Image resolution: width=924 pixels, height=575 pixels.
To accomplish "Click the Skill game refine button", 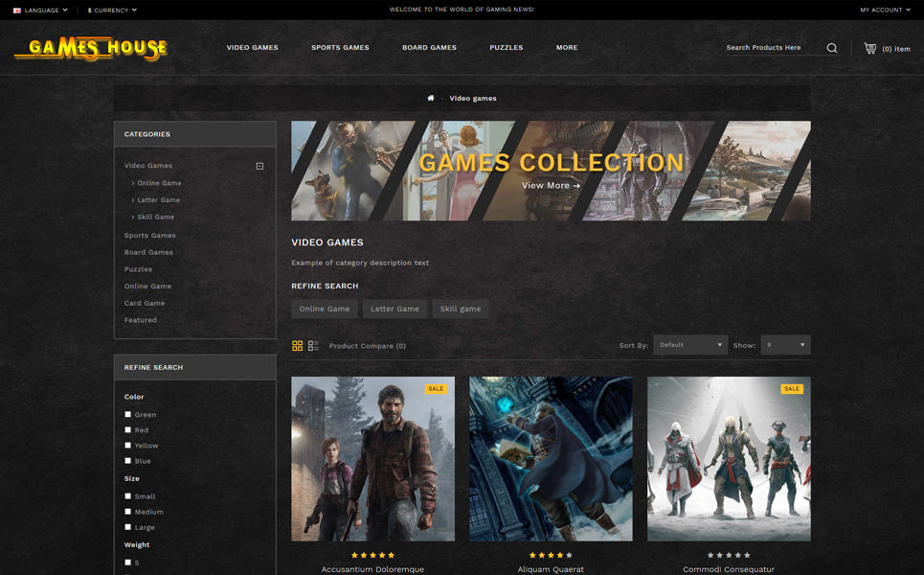I will point(461,309).
